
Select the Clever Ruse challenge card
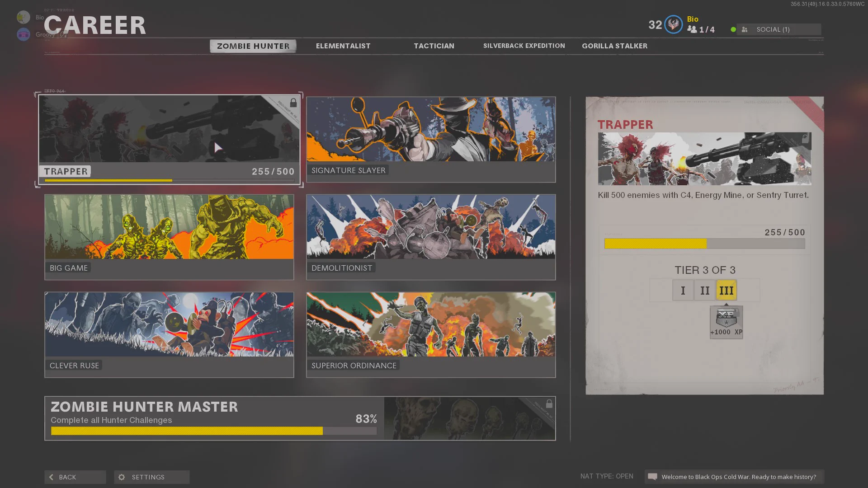pos(169,335)
